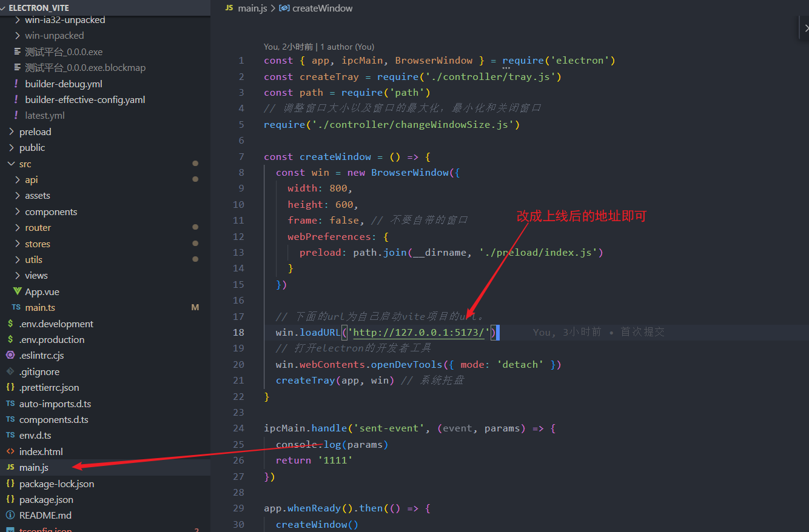Click the JS icon beside main.js in explorer
The width and height of the screenshot is (809, 532).
click(x=10, y=468)
